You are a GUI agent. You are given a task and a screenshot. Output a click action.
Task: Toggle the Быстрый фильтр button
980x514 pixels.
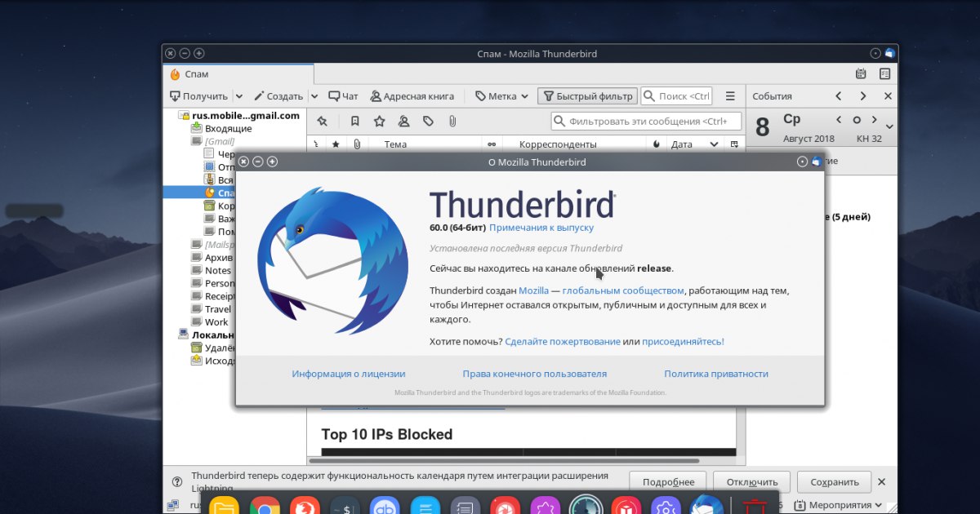tap(587, 96)
